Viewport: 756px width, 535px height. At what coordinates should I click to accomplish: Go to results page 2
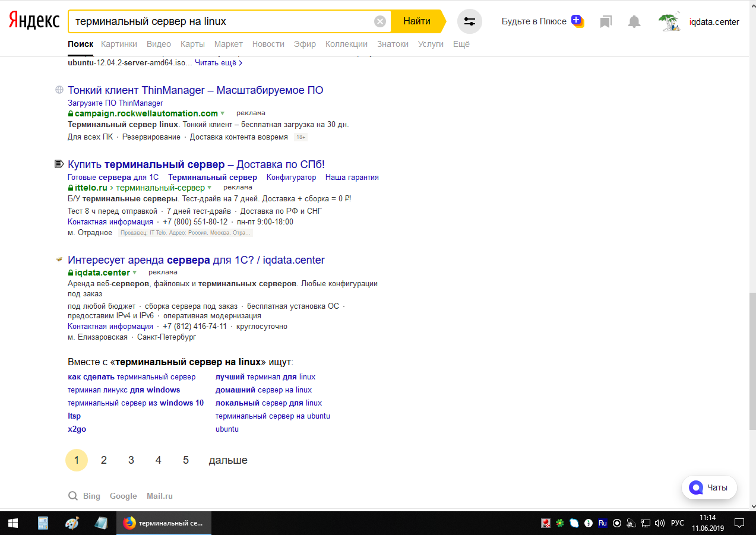point(104,460)
